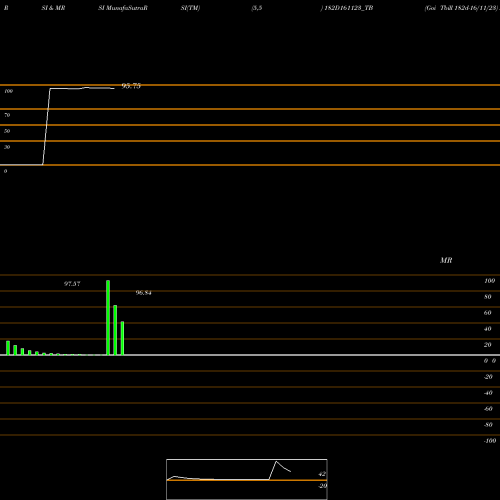Click the 20 label on MR axis
The height and width of the screenshot is (500, 500).
[488, 345]
